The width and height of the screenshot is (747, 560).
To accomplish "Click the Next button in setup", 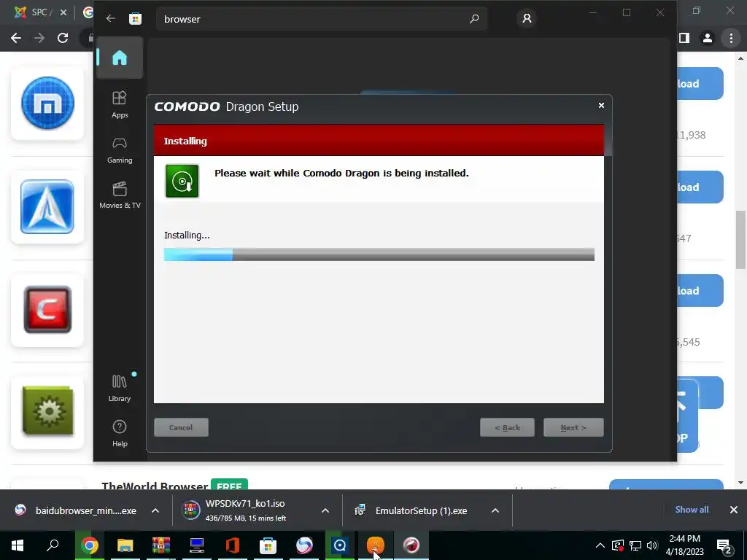I will (573, 427).
